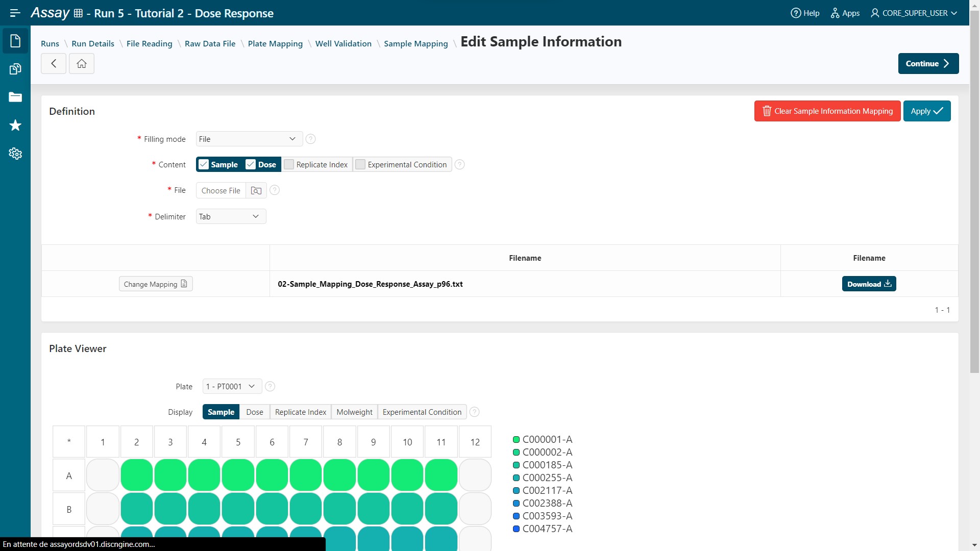This screenshot has width=980, height=551.
Task: Enable the Replicate Index checkbox
Action: pyautogui.click(x=289, y=164)
